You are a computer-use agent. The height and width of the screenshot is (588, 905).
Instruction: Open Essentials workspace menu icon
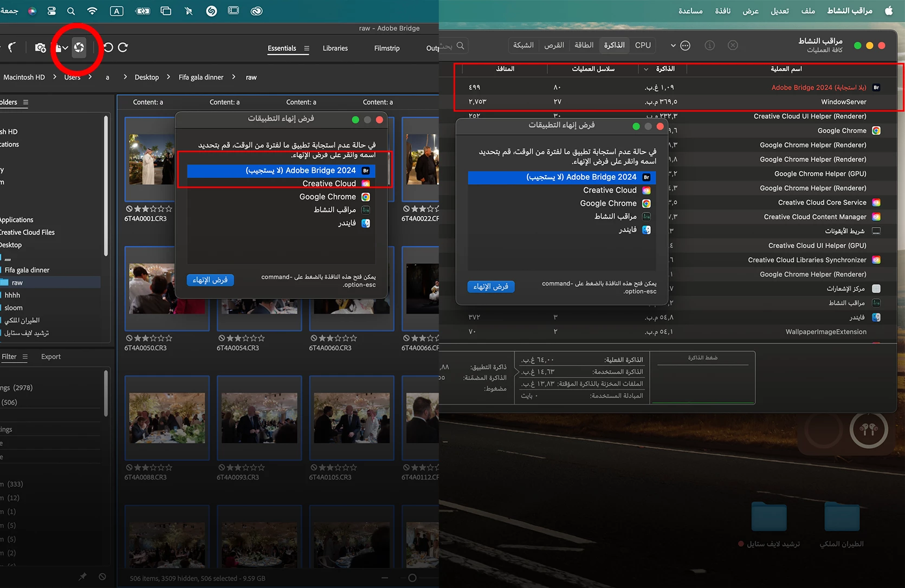[307, 48]
